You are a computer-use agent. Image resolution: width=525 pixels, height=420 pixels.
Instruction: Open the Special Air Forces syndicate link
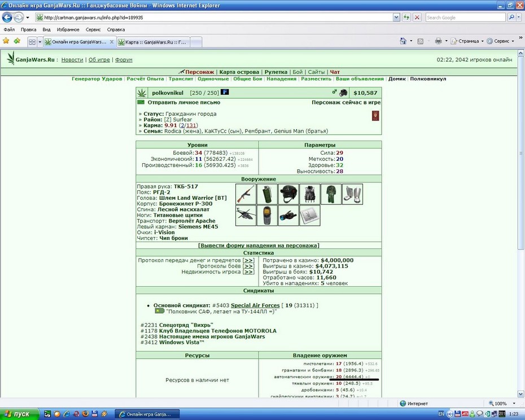point(255,305)
